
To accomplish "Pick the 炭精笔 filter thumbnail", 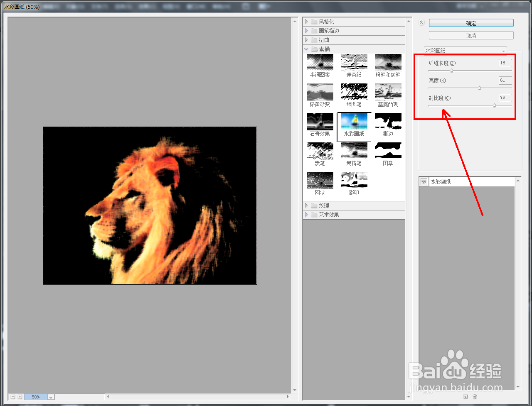I will (x=354, y=151).
